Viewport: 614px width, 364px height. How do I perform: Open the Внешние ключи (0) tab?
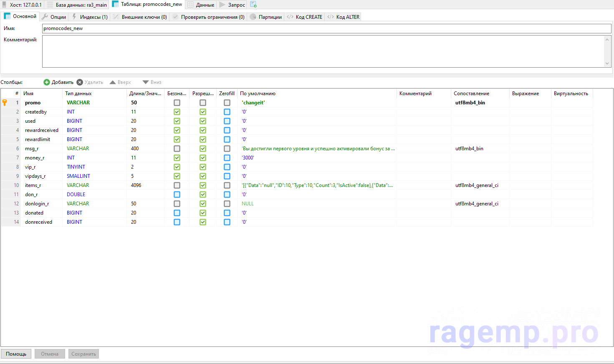[x=140, y=17]
